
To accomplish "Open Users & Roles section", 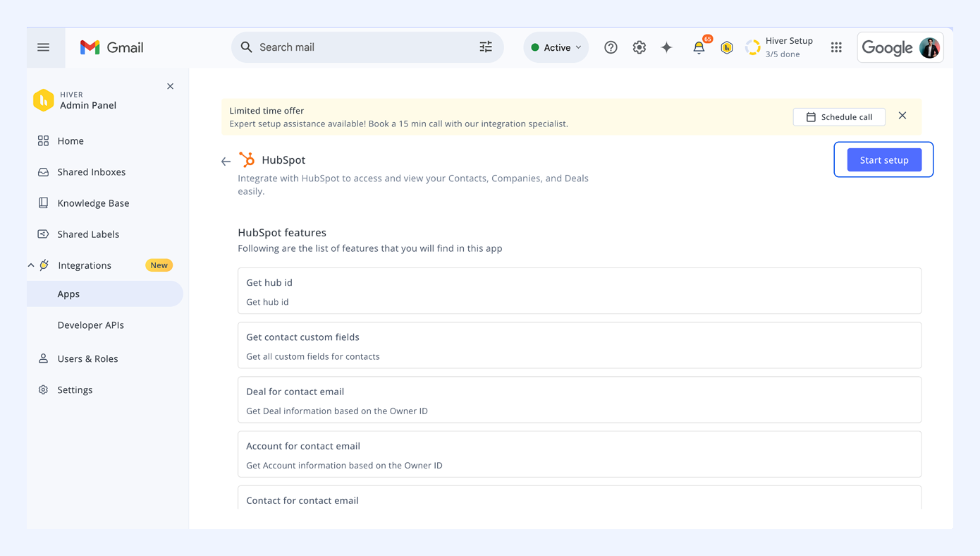I will pos(87,358).
